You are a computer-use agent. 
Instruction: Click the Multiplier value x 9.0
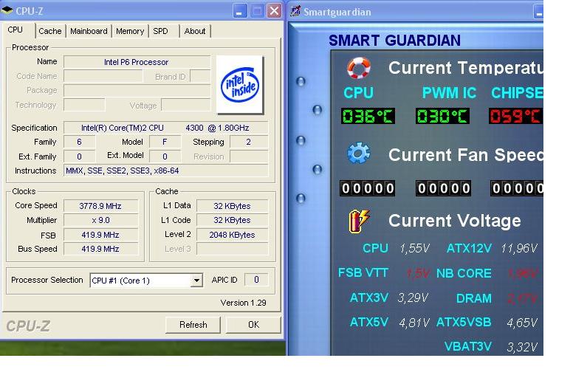coord(101,220)
